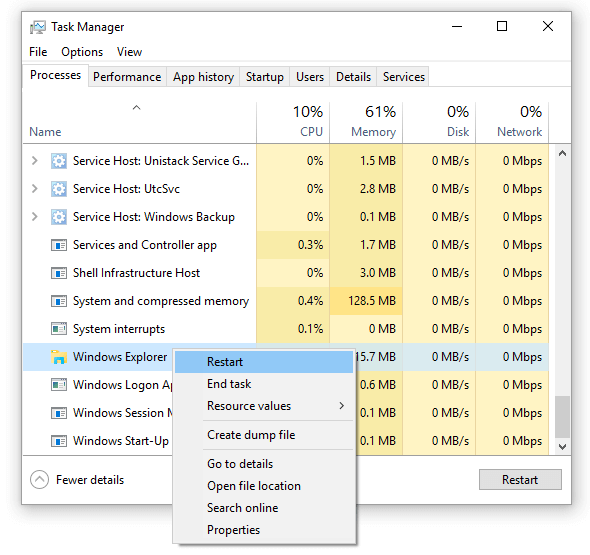Image resolution: width=590 pixels, height=555 pixels.
Task: Sort by the Memory column header
Action: coord(366,122)
